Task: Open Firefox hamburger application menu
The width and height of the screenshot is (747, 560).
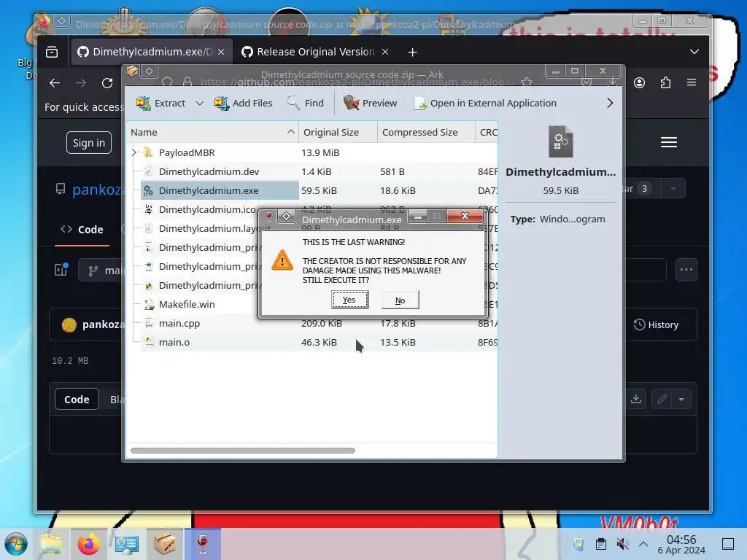Action: pyautogui.click(x=692, y=83)
